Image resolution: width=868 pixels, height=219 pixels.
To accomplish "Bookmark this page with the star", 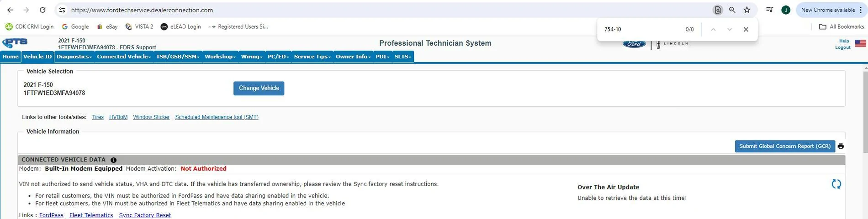I will tap(747, 10).
